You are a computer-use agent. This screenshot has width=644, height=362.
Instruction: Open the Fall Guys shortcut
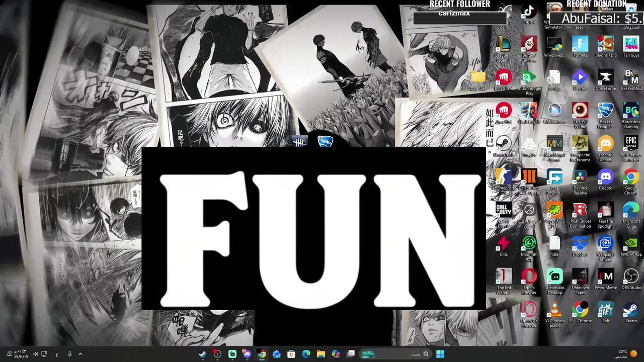pyautogui.click(x=631, y=47)
